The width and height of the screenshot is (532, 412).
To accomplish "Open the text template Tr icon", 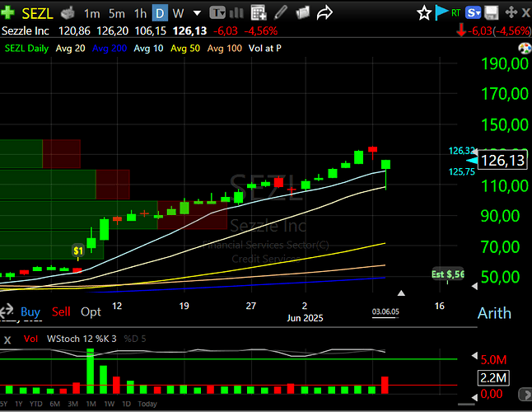I will click(217, 13).
